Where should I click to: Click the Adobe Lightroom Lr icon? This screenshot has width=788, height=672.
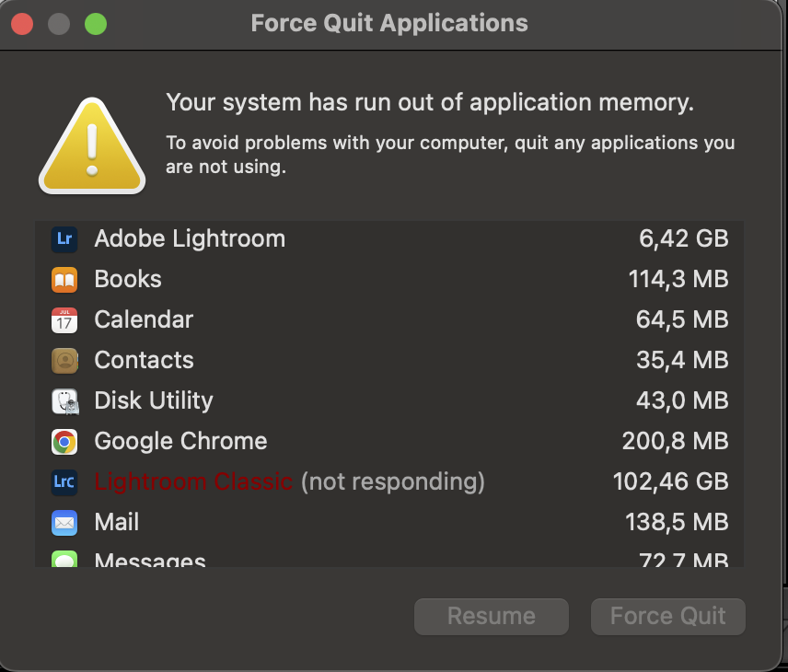tap(64, 239)
